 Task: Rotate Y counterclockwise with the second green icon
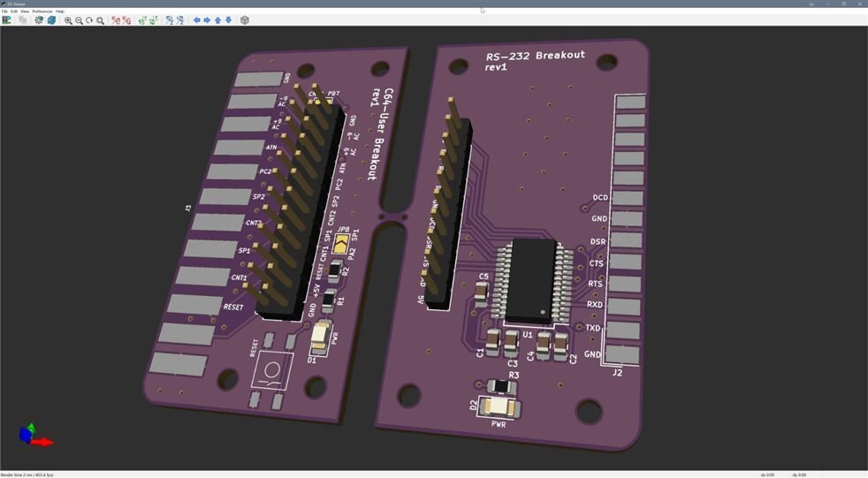pos(153,20)
